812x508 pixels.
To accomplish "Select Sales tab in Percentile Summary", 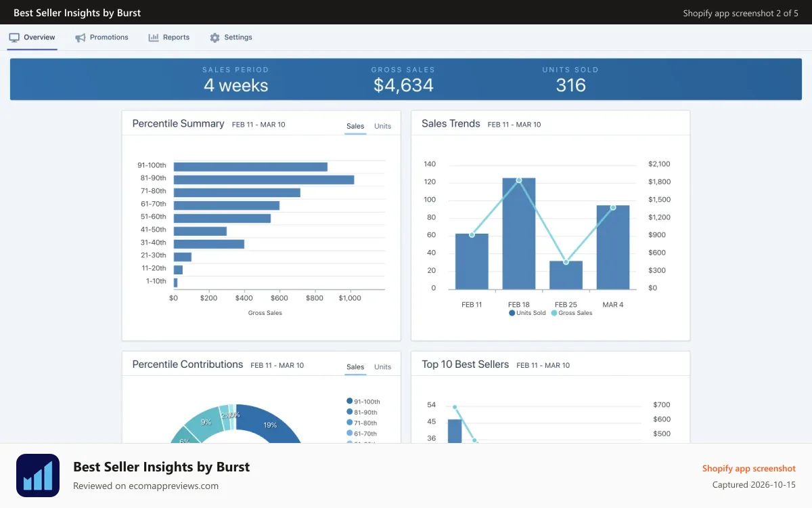I will [x=355, y=126].
